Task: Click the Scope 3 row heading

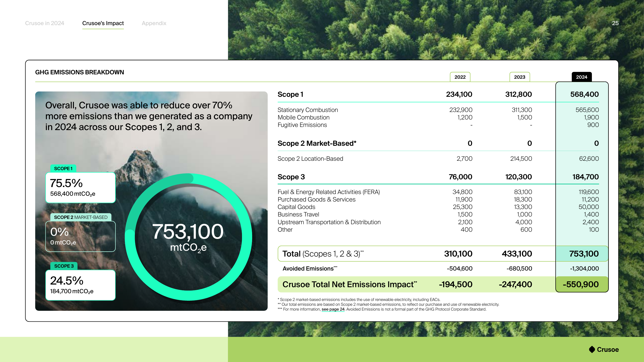Action: (291, 177)
